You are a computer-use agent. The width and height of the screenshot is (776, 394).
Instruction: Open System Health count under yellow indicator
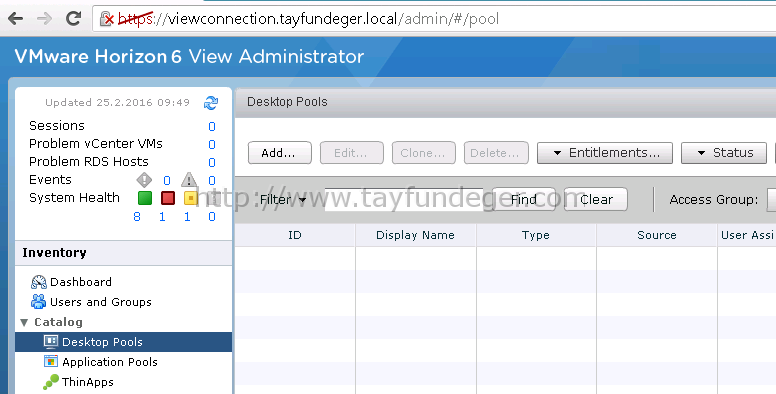click(x=187, y=217)
